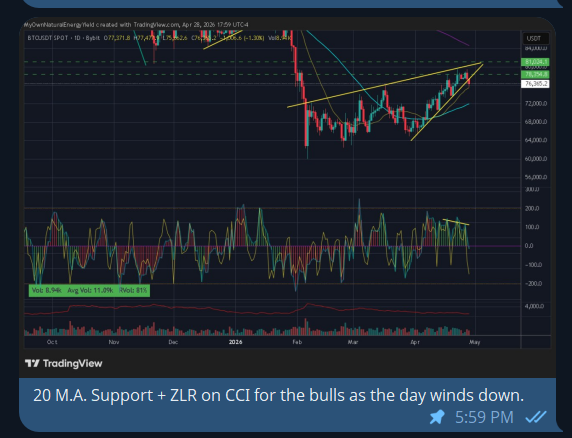This screenshot has height=438, width=572.
Task: Click the double-check read receipt icon
Action: (x=536, y=417)
